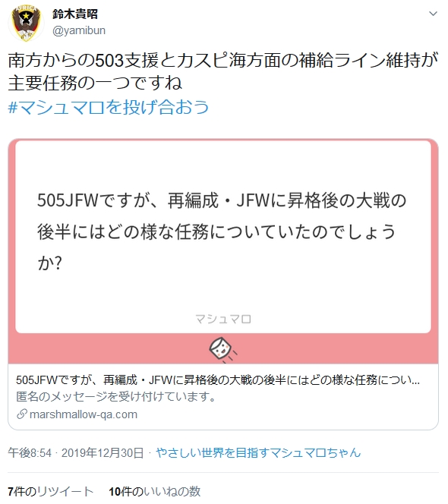Click the white question box in the card
Image resolution: width=448 pixels, height=504 pixels.
tap(223, 237)
